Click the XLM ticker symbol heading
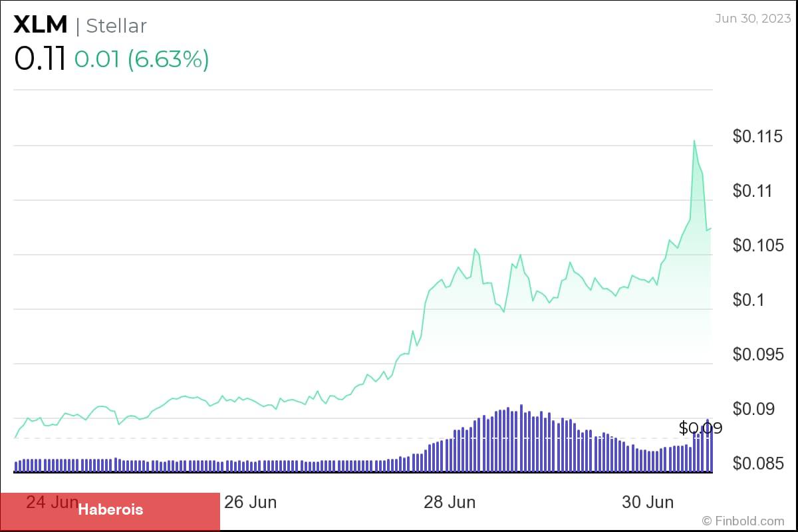Screen dimensions: 798x532 [41, 25]
